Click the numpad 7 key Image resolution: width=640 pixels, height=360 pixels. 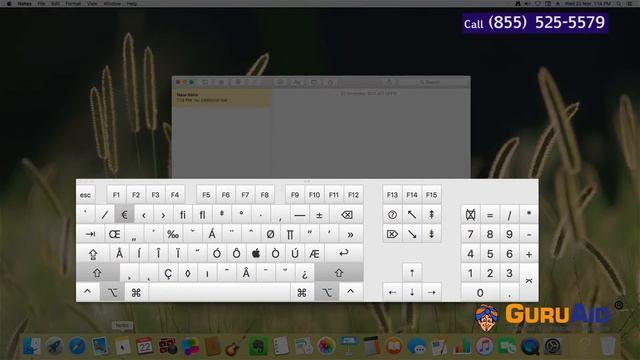pos(470,234)
